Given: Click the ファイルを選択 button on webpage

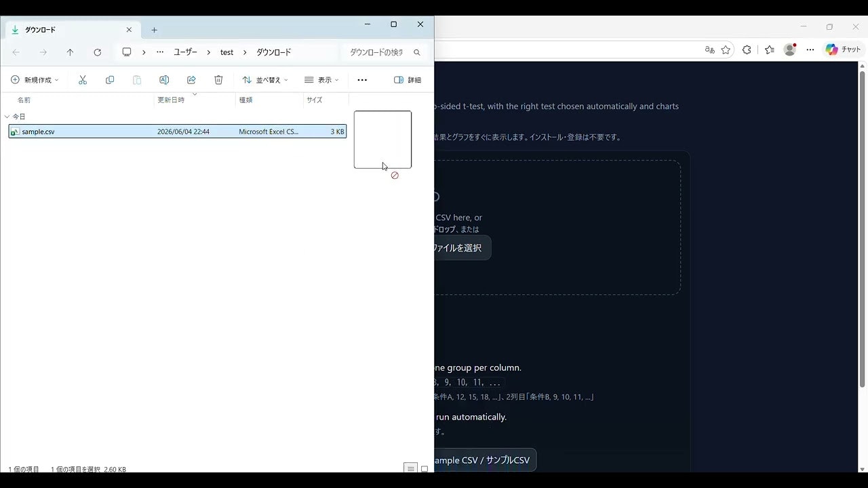Looking at the screenshot, I should (461, 248).
